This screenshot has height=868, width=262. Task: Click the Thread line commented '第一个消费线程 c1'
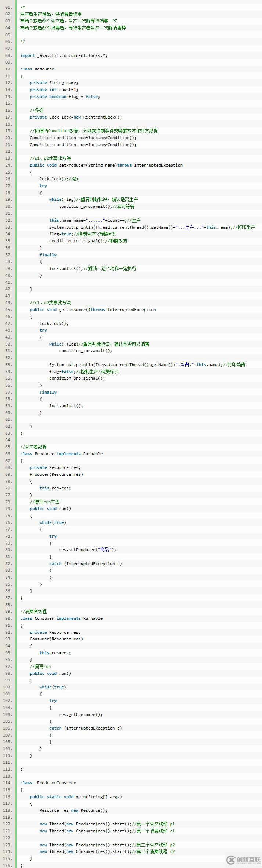(x=107, y=831)
